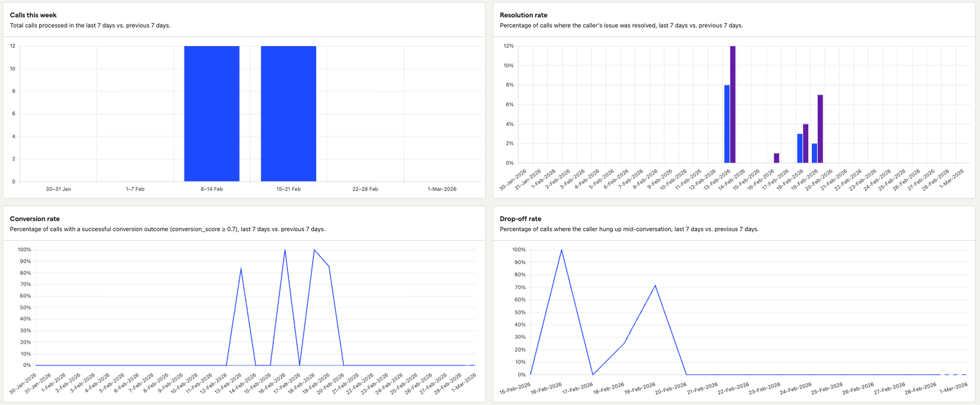
Task: Click the '100%' y-axis label in Drop-off rate
Action: pyautogui.click(x=519, y=250)
